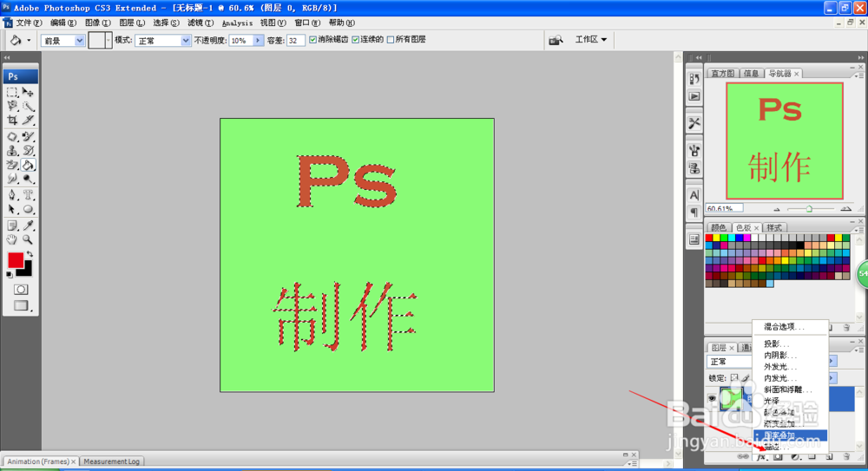Open opacity slider arrow in options bar
Image resolution: width=868 pixels, height=471 pixels.
click(x=258, y=41)
